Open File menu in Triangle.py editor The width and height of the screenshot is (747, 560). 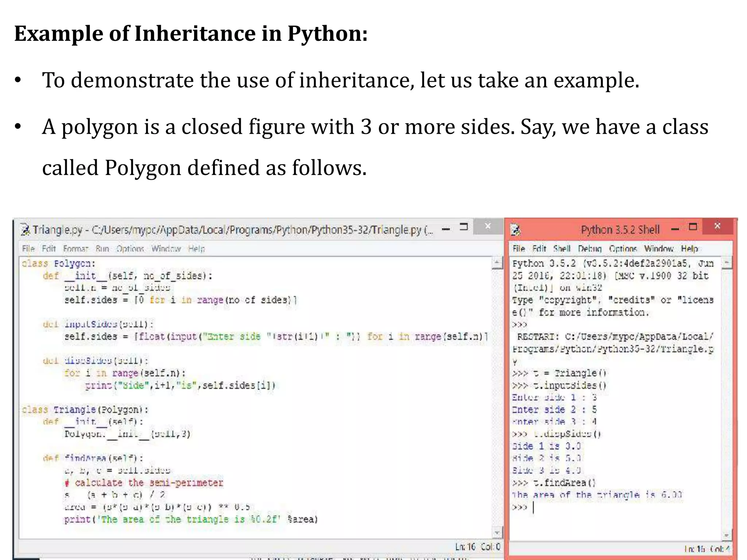[x=28, y=249]
